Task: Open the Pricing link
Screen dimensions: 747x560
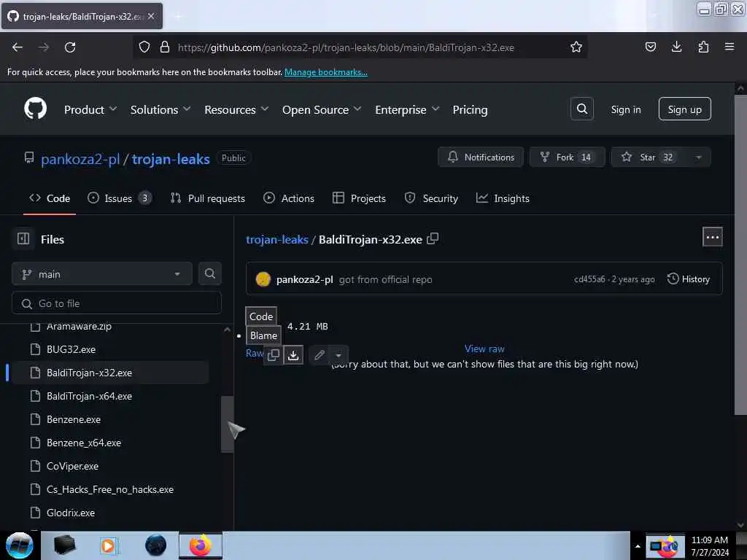Action: click(x=470, y=109)
